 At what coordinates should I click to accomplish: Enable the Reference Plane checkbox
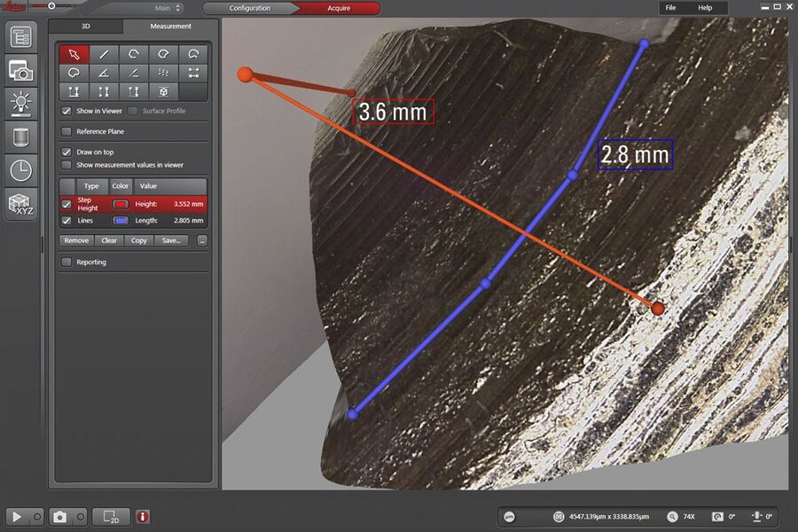[66, 131]
